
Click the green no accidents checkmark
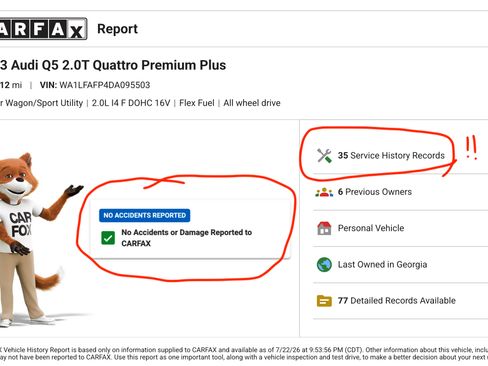coord(108,238)
